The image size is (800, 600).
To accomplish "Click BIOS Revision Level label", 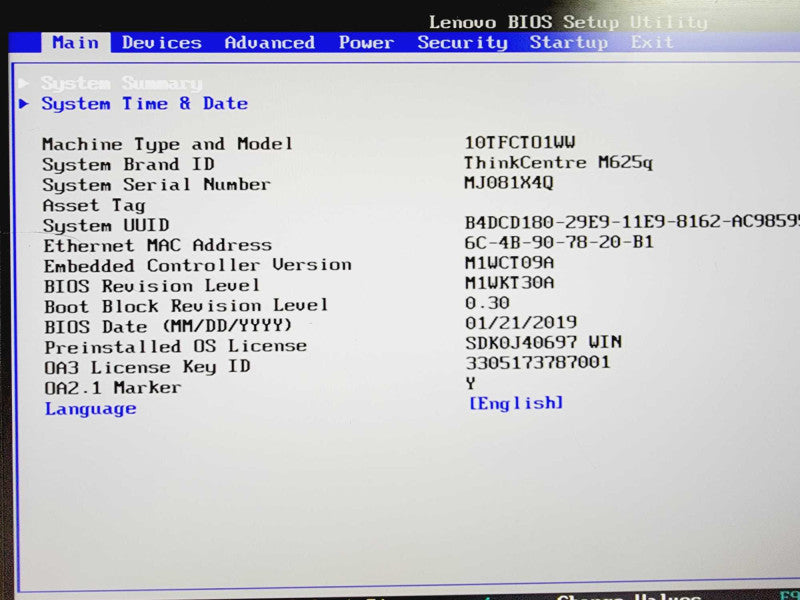I will coord(152,286).
